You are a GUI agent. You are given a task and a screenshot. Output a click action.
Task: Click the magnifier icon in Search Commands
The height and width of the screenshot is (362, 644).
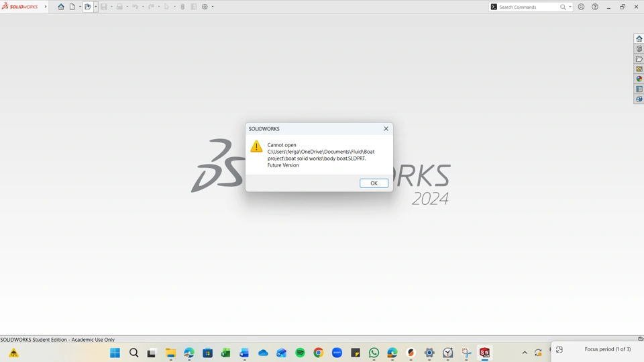(563, 7)
